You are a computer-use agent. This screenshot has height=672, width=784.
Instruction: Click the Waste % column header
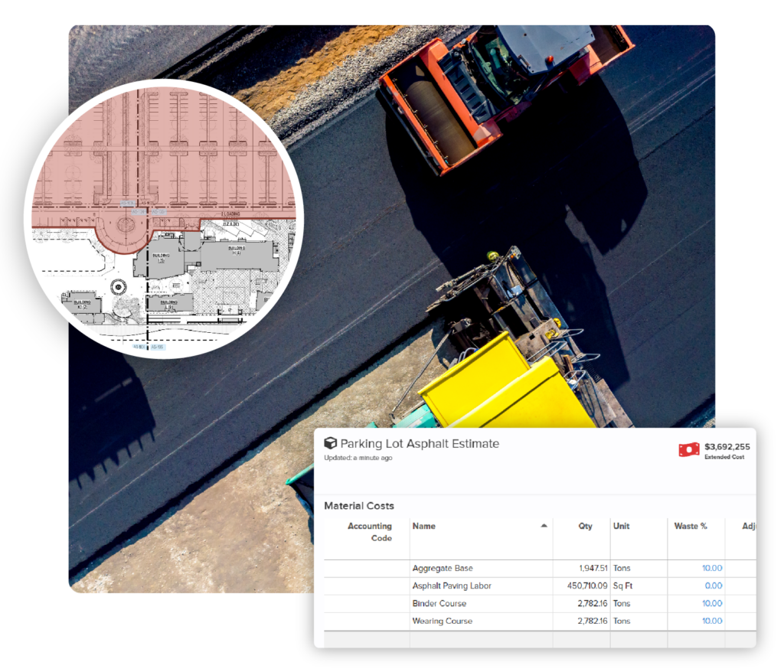pyautogui.click(x=690, y=527)
